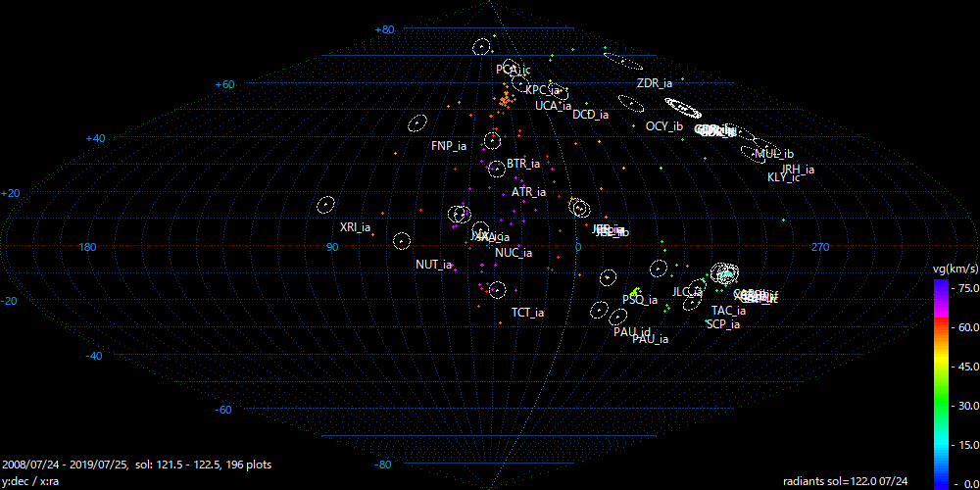Click the +60 declination axis label
980x490 pixels.
click(225, 84)
